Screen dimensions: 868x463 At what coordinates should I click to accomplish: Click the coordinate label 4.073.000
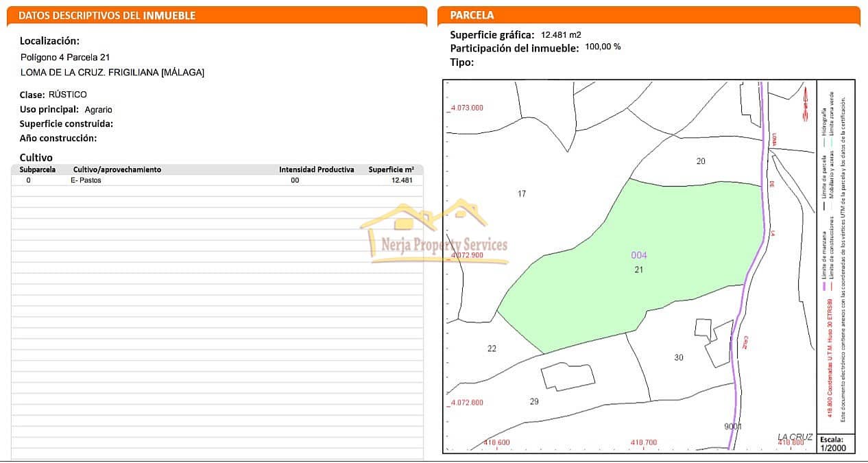[x=466, y=108]
